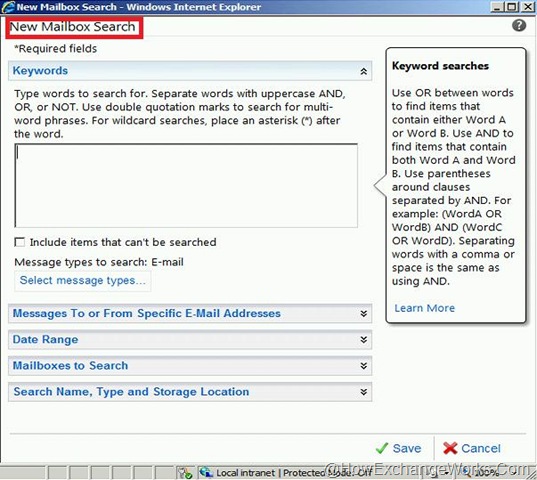The height and width of the screenshot is (480, 537).
Task: Open Select message types link
Action: pyautogui.click(x=83, y=280)
